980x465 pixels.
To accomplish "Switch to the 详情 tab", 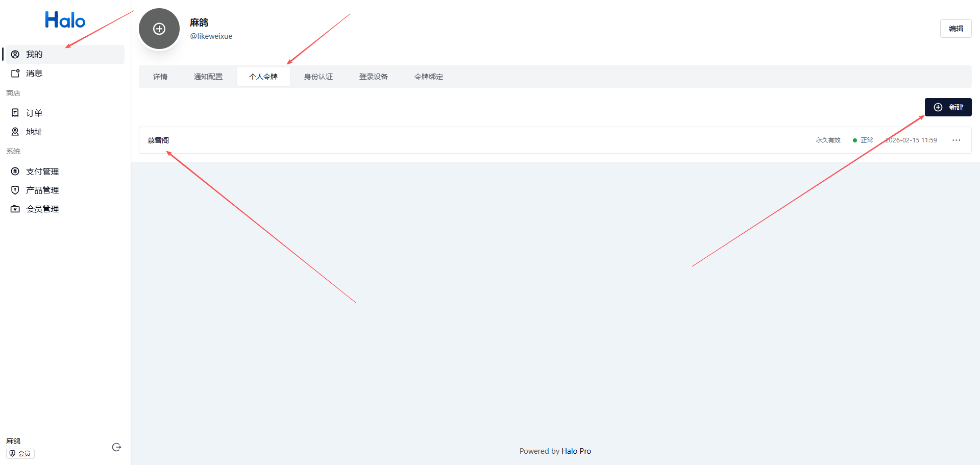I will pyautogui.click(x=160, y=77).
